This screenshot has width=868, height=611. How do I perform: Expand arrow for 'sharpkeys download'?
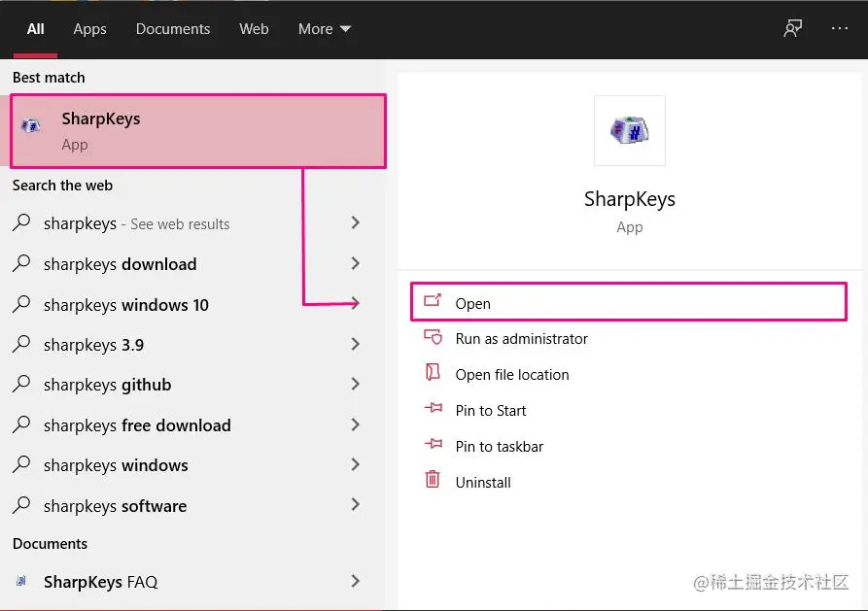356,263
